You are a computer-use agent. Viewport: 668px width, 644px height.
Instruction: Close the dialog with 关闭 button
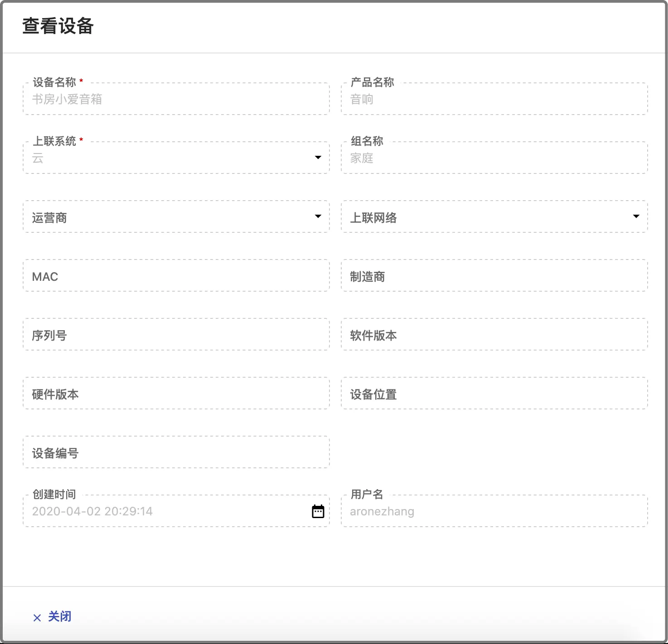tap(52, 617)
